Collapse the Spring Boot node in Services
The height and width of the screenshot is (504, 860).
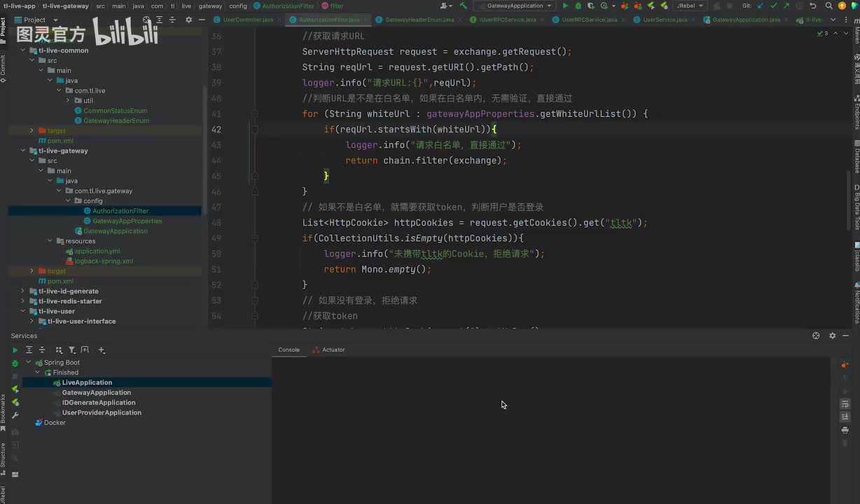tap(29, 363)
